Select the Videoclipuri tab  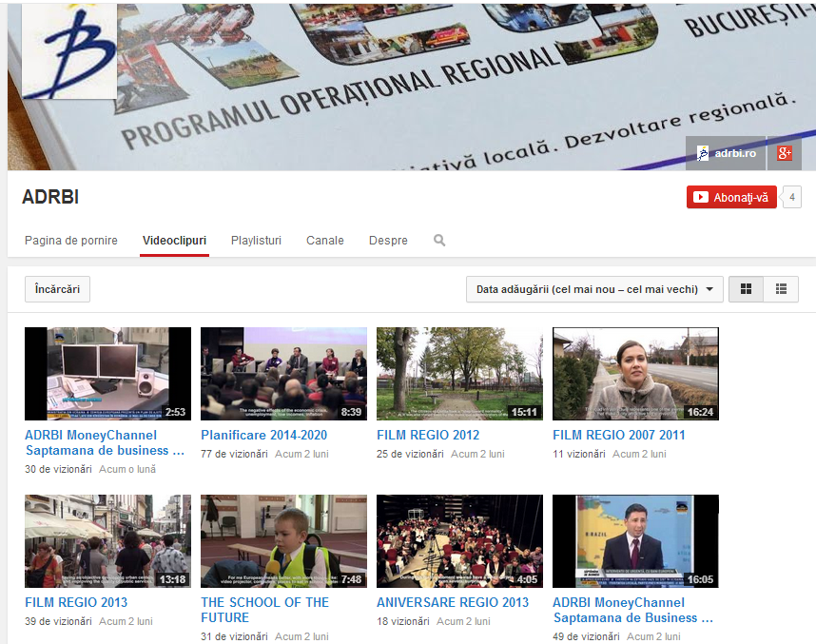point(174,241)
